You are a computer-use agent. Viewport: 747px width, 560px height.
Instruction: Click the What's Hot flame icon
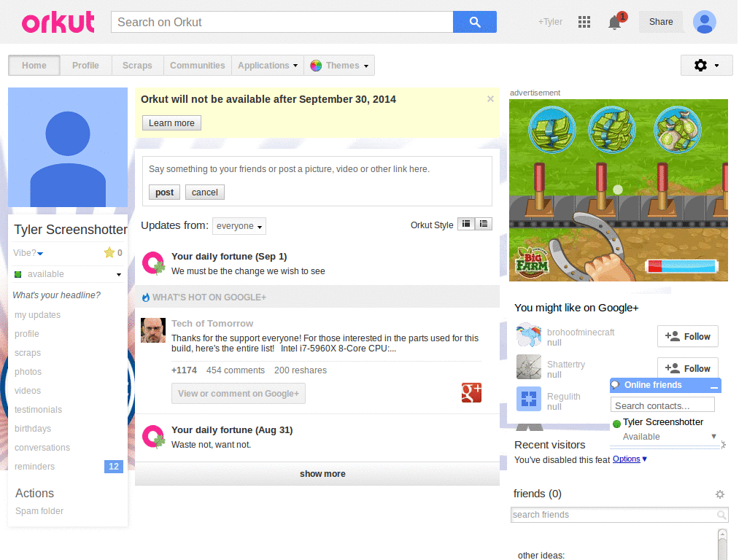tap(146, 297)
